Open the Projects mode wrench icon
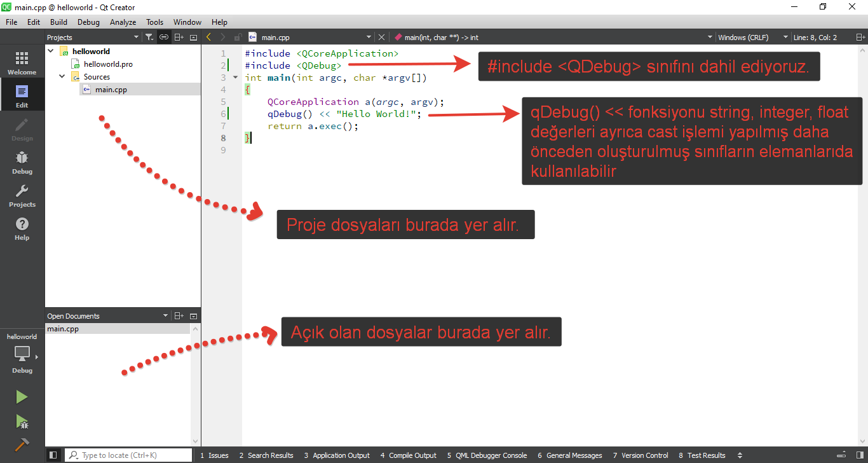 tap(22, 196)
